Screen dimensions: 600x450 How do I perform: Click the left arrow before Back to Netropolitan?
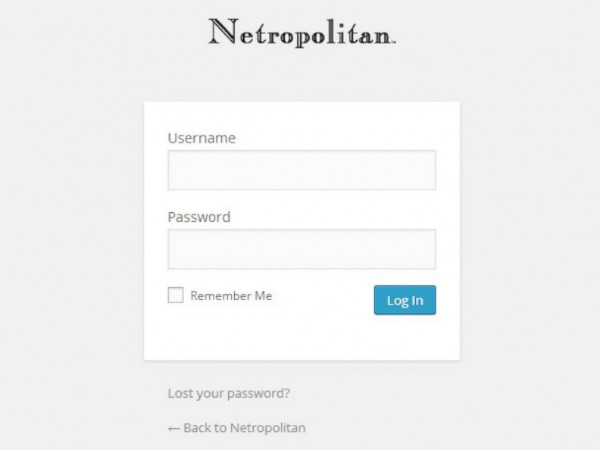click(174, 429)
